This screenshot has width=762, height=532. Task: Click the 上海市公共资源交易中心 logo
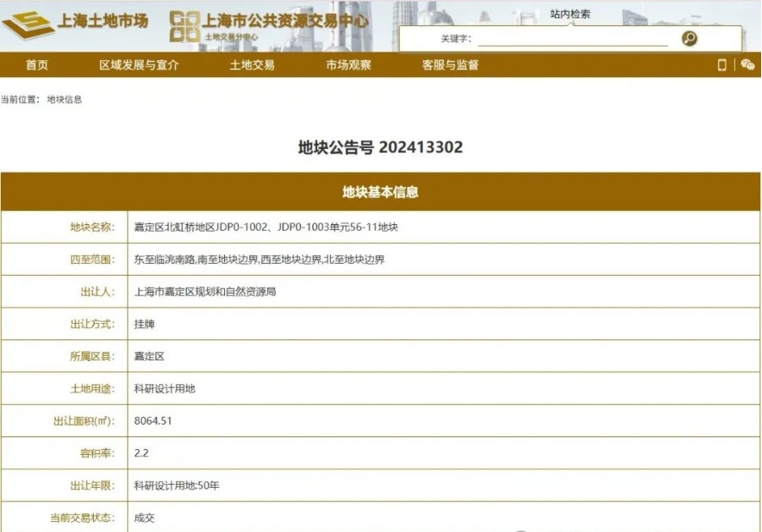click(269, 25)
